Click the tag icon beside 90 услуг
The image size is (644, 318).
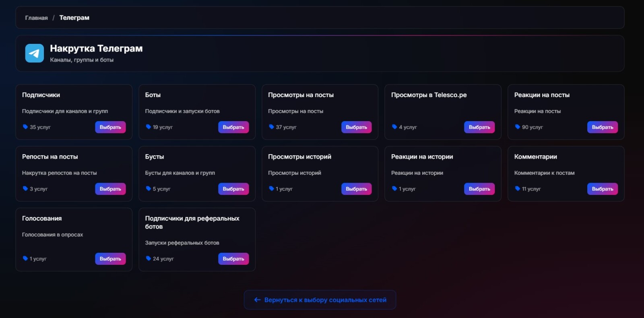(518, 127)
